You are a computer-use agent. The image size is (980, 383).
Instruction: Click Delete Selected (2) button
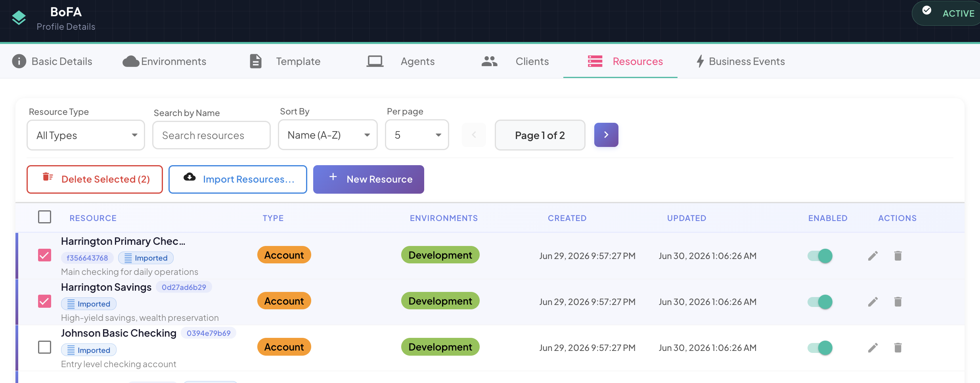pos(95,179)
